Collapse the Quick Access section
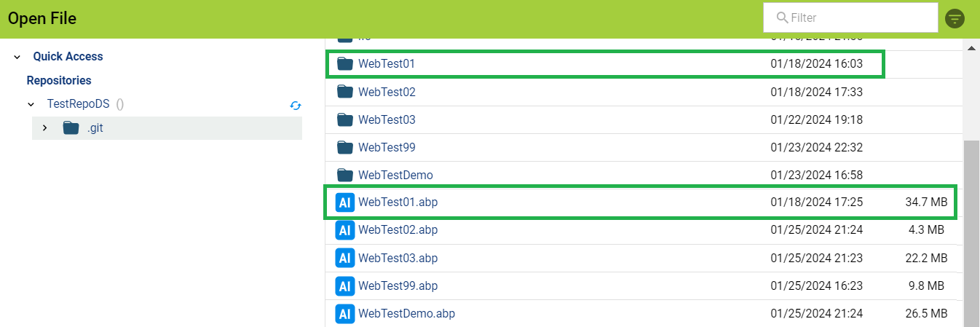 17,57
